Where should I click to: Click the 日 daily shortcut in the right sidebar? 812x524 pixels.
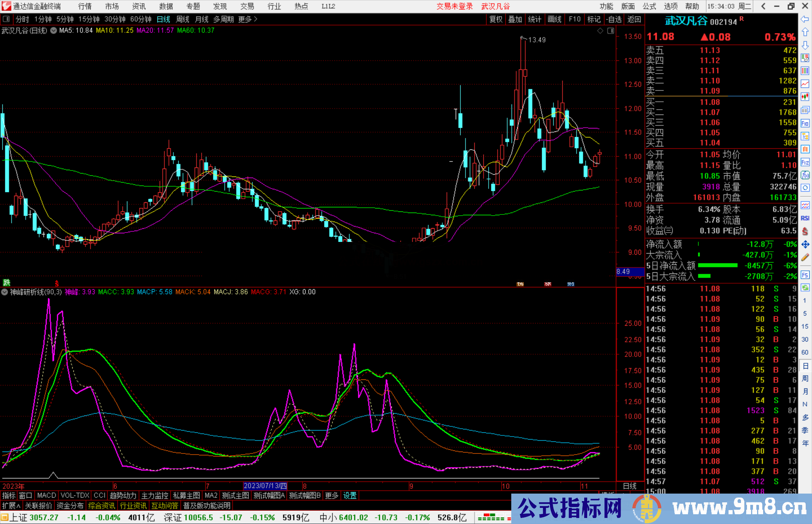(x=805, y=366)
